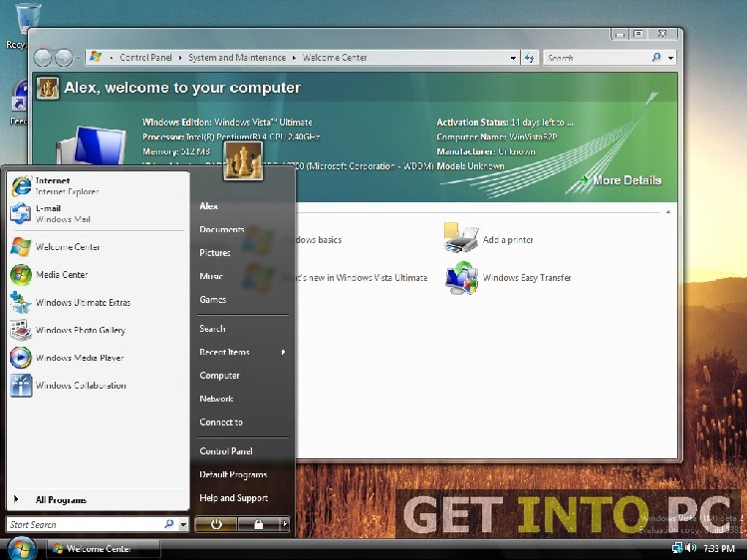Open Pictures from Start menu
Screen dimensions: 747x560
pyautogui.click(x=215, y=252)
